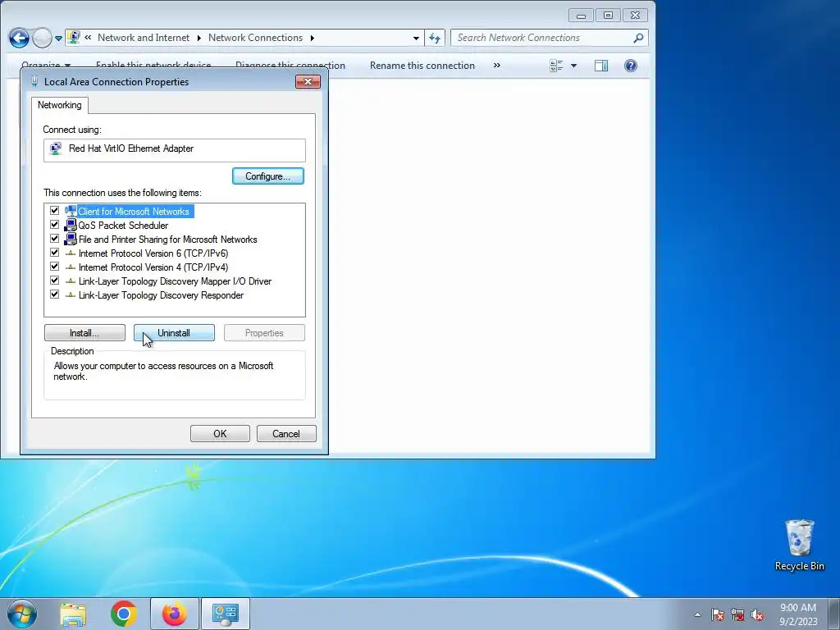
Task: Close the Network Connections window
Action: click(x=636, y=16)
